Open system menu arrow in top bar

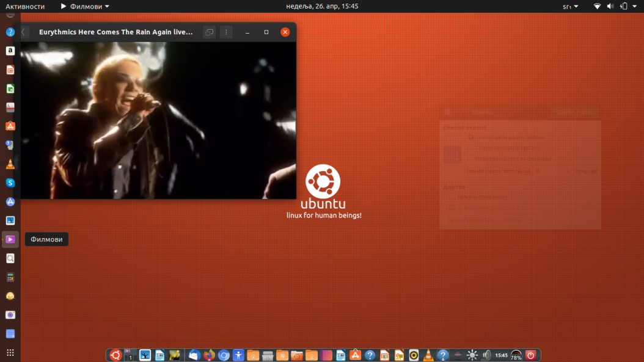pyautogui.click(x=635, y=6)
